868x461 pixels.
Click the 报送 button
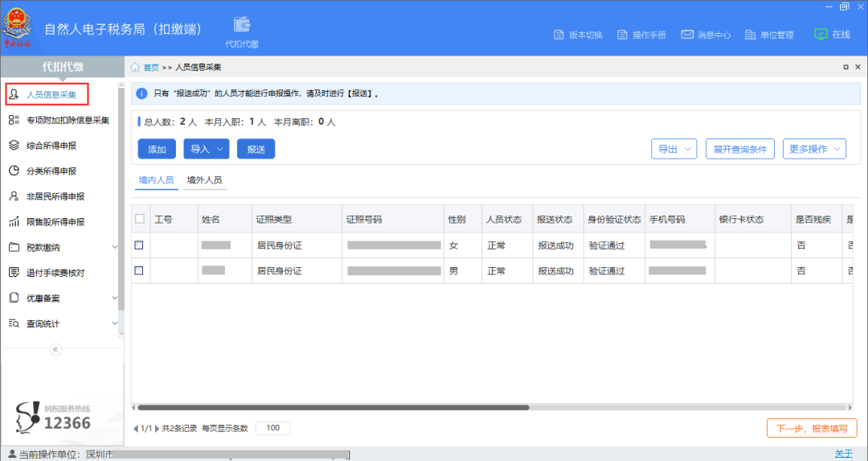tap(256, 149)
